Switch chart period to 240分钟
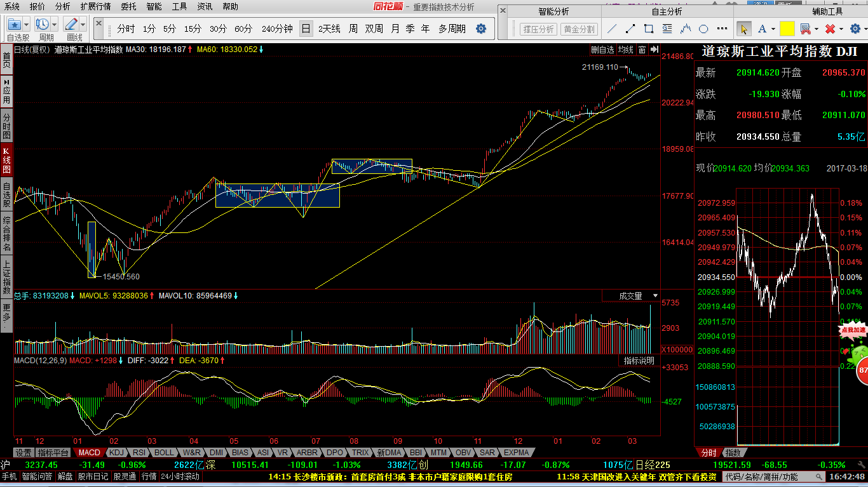The height and width of the screenshot is (487, 868). tap(277, 29)
